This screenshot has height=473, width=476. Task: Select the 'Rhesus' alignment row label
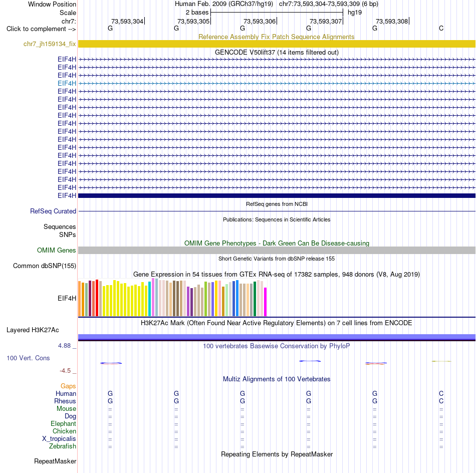tap(65, 401)
